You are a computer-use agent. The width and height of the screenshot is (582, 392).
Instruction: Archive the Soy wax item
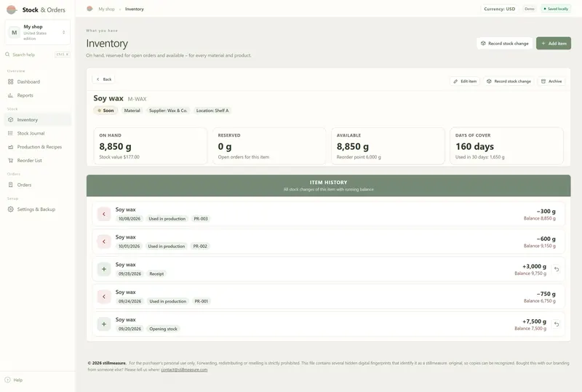(x=551, y=81)
